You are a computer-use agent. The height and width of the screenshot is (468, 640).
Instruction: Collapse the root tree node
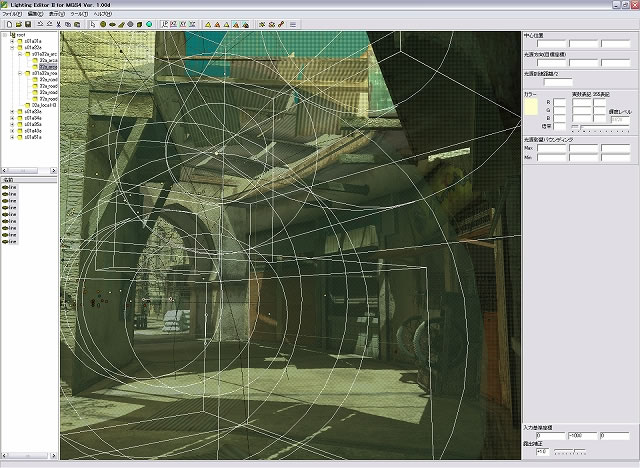6,34
